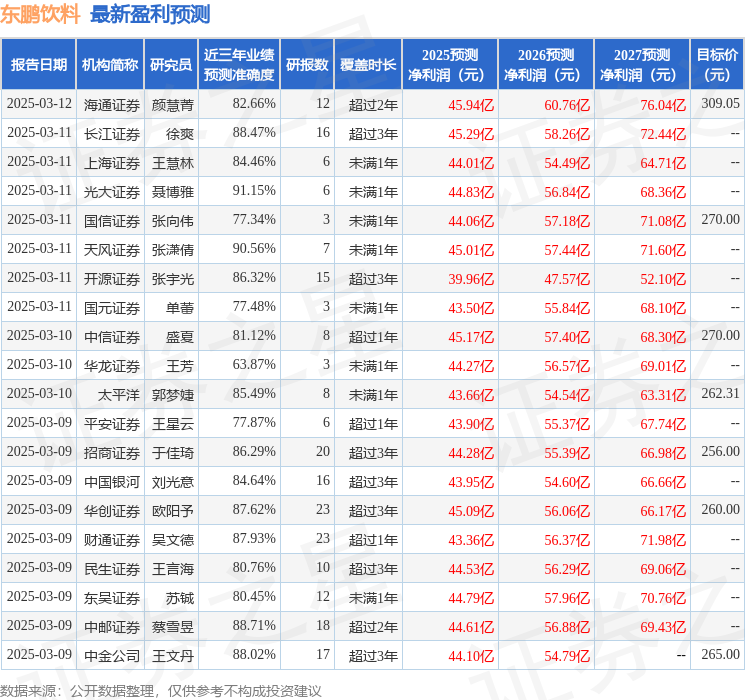Open analyst 聂博雅's entry
Image resolution: width=745 pixels, height=700 pixels.
(x=172, y=191)
